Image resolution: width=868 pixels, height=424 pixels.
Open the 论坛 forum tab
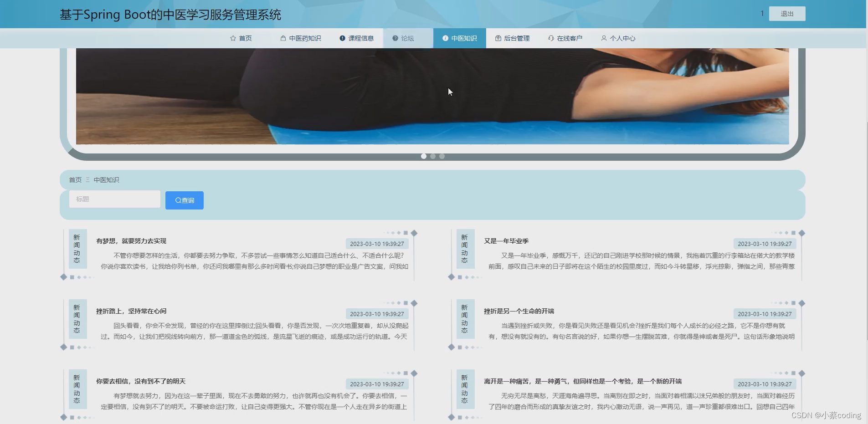point(408,38)
